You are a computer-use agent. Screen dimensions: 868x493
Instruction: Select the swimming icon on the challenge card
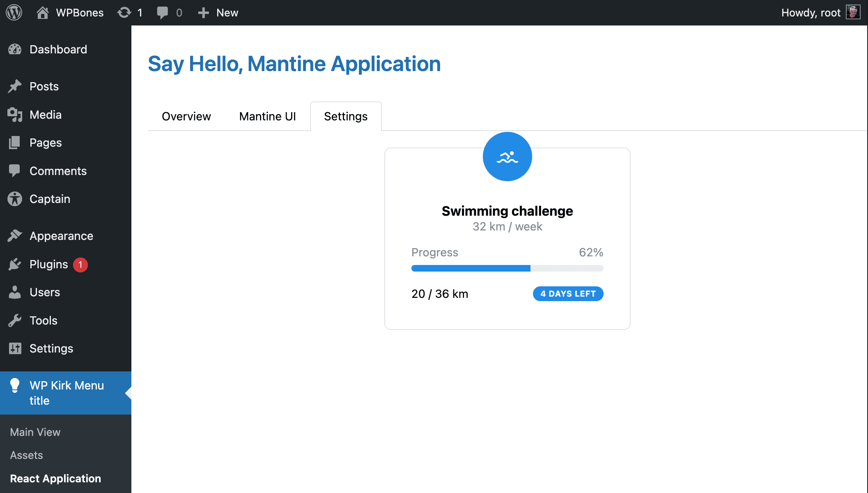tap(507, 157)
